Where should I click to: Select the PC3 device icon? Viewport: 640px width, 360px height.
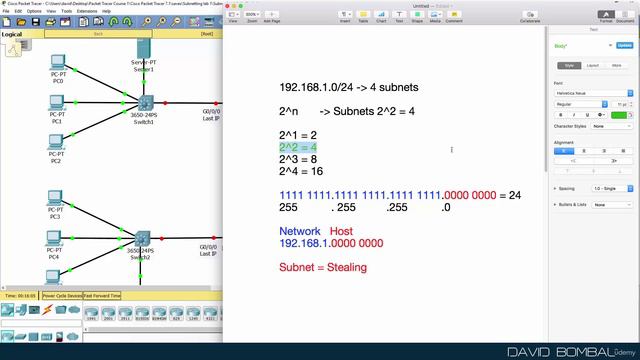[55, 198]
